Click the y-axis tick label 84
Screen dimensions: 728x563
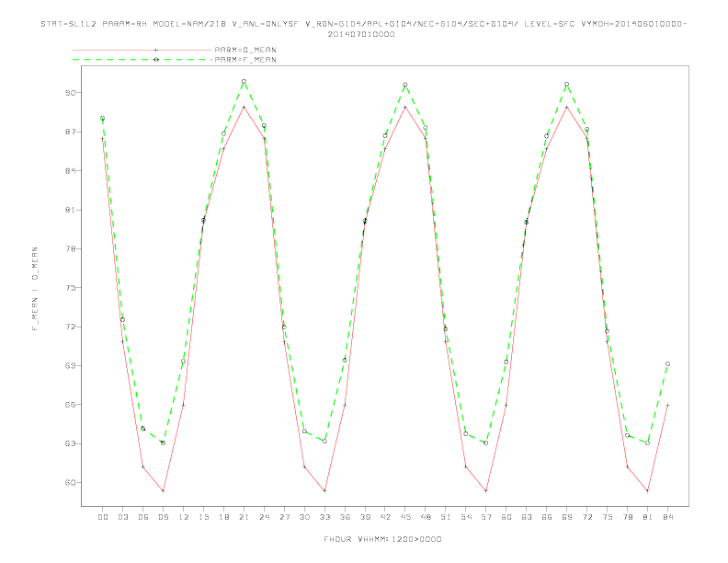(x=70, y=171)
